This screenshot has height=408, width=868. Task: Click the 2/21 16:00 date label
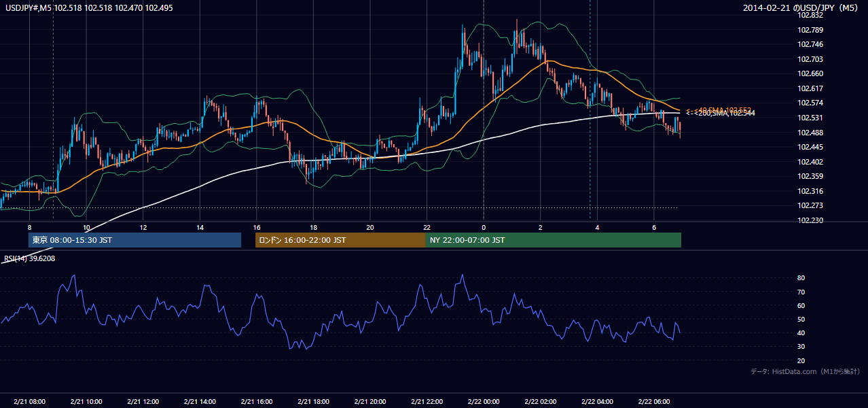(256, 402)
